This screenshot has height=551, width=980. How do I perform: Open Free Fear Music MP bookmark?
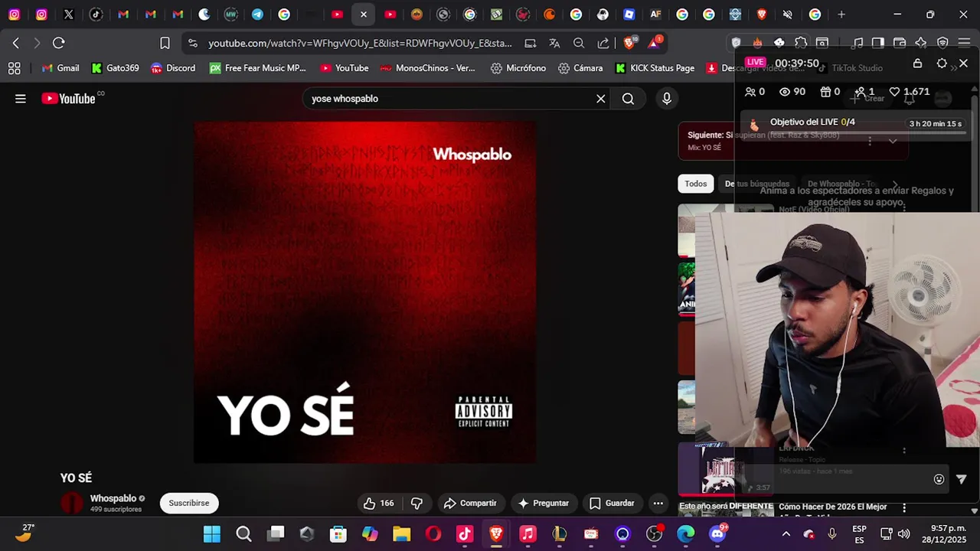[257, 68]
